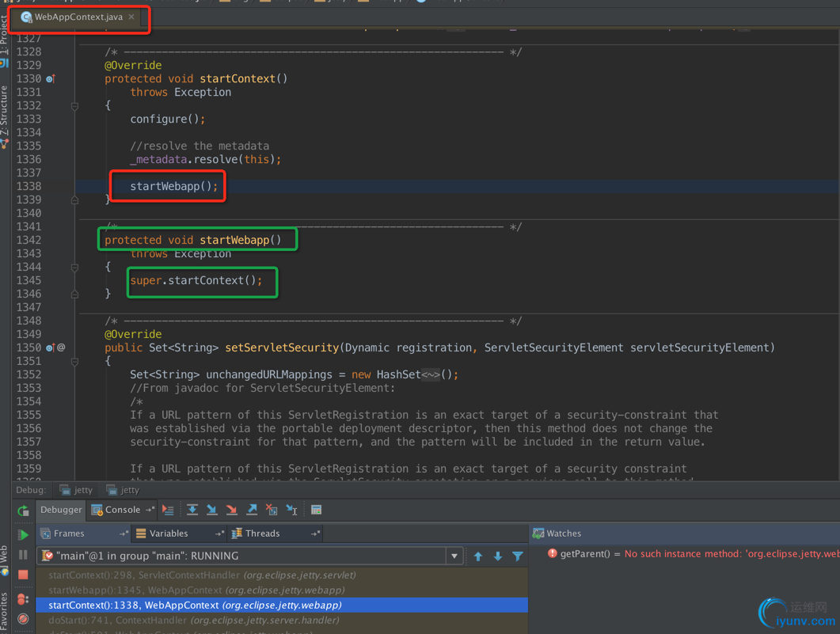Screen dimensions: 840x634
Task: Click the arrow icon beside Frames
Action: 124,533
